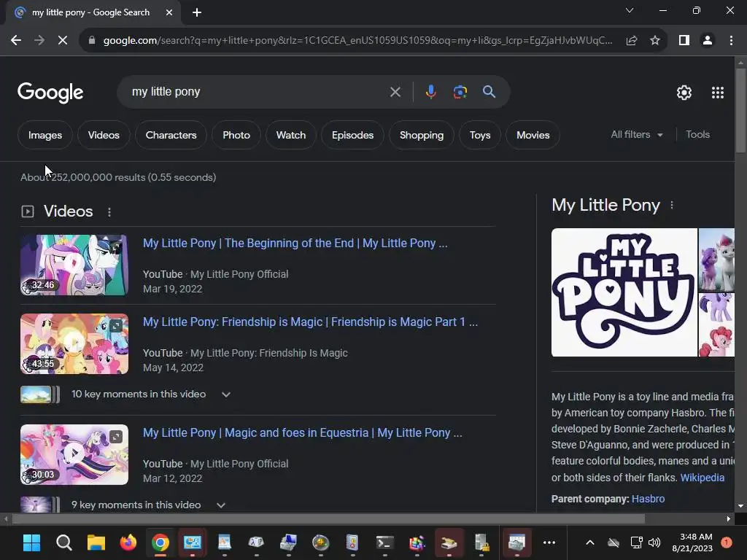Go to Google homepage via logo
The image size is (747, 560).
tap(50, 93)
